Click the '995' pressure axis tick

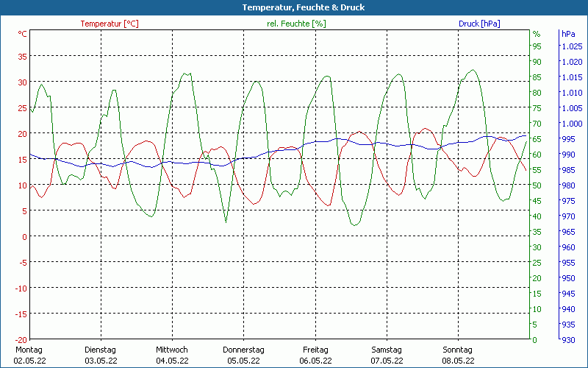568,139
